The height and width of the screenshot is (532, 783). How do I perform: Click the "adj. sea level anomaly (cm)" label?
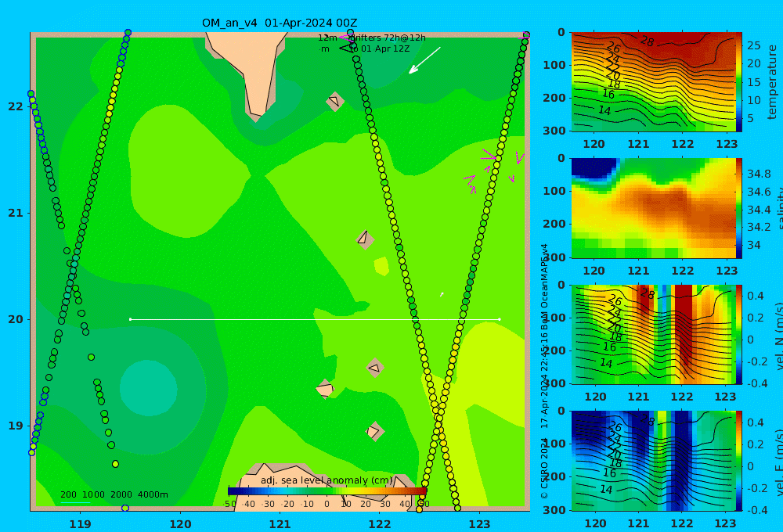pos(327,480)
